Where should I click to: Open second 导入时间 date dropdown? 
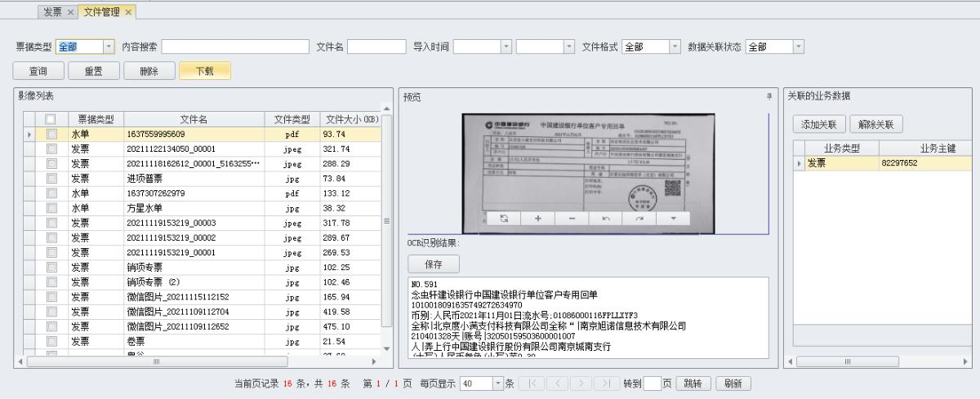tap(568, 47)
